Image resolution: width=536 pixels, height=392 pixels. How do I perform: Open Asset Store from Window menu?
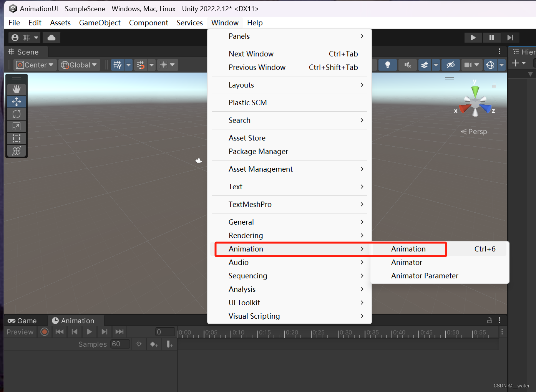289,138
